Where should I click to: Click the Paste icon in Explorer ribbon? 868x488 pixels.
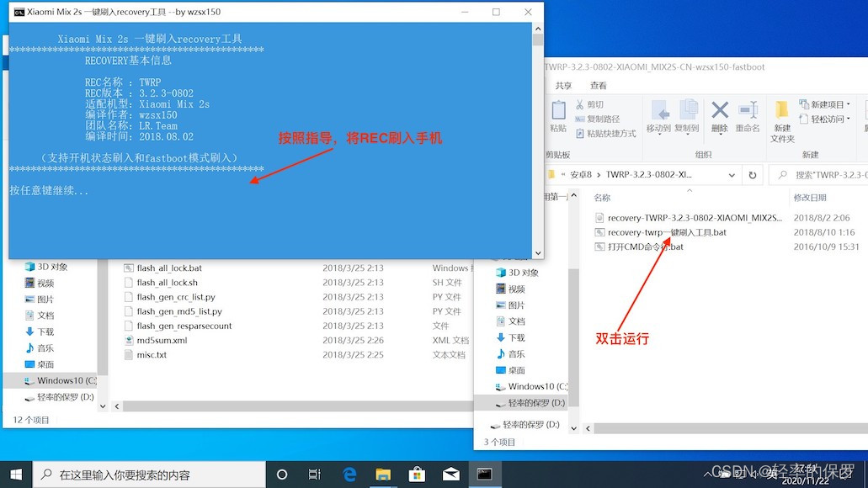pos(558,110)
